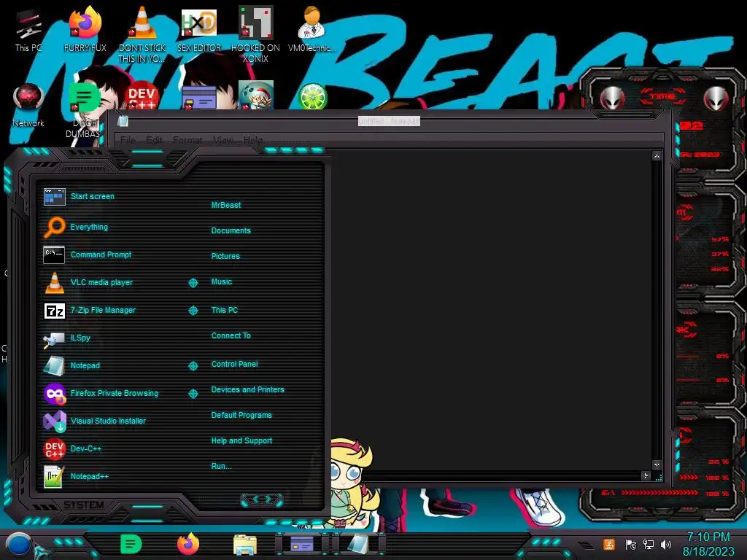Open Control Panel from start menu

click(234, 364)
